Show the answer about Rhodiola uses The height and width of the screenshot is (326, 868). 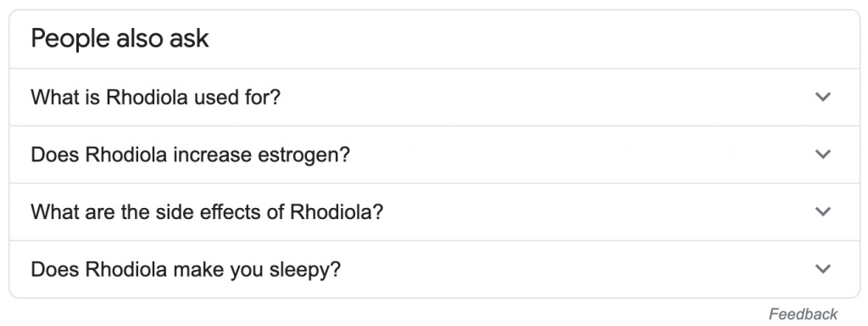pyautogui.click(x=435, y=98)
